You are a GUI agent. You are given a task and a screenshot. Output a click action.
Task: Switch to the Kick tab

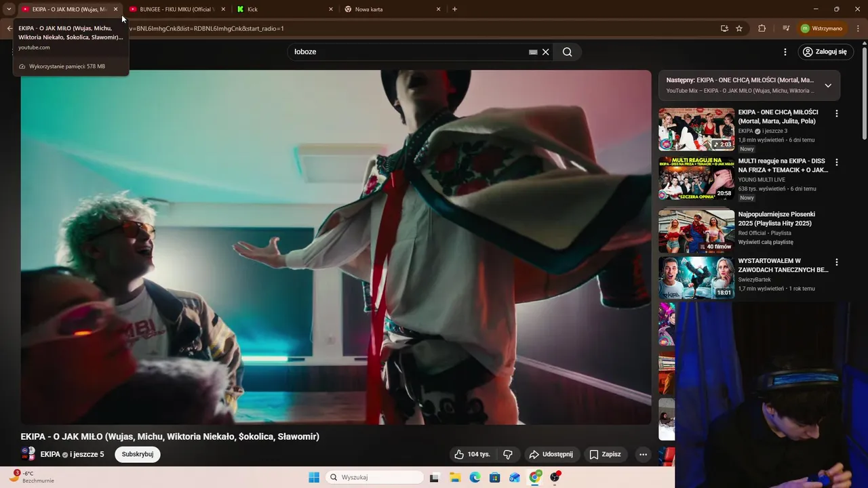tap(285, 9)
